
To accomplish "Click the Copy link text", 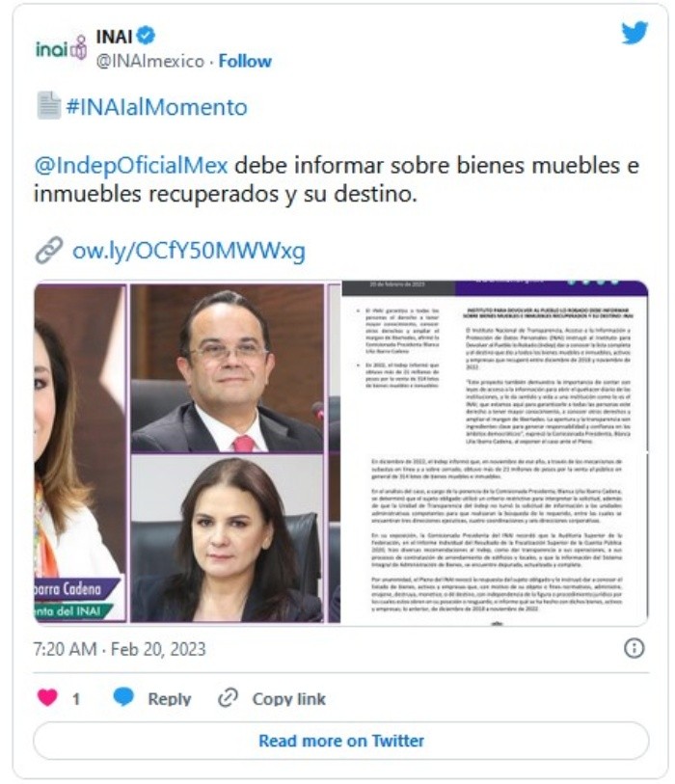I will click(x=288, y=698).
